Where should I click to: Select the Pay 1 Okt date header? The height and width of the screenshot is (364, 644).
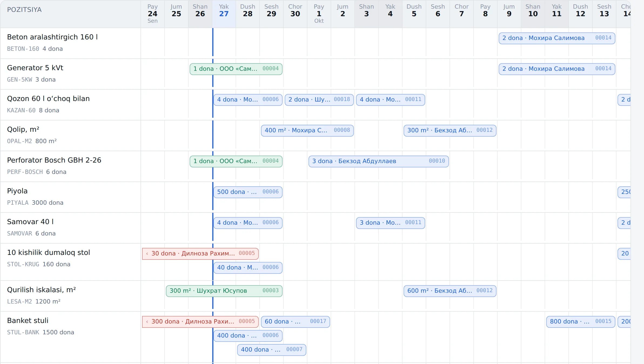point(319,14)
